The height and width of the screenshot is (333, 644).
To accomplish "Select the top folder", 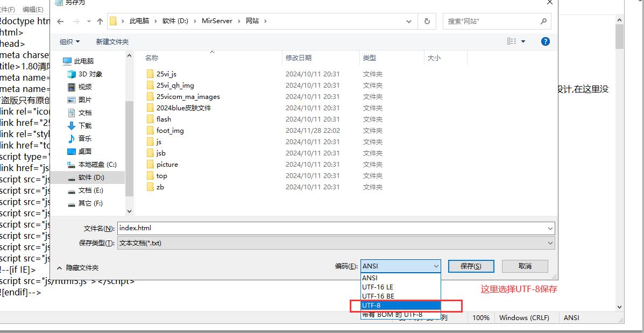I will (x=161, y=176).
